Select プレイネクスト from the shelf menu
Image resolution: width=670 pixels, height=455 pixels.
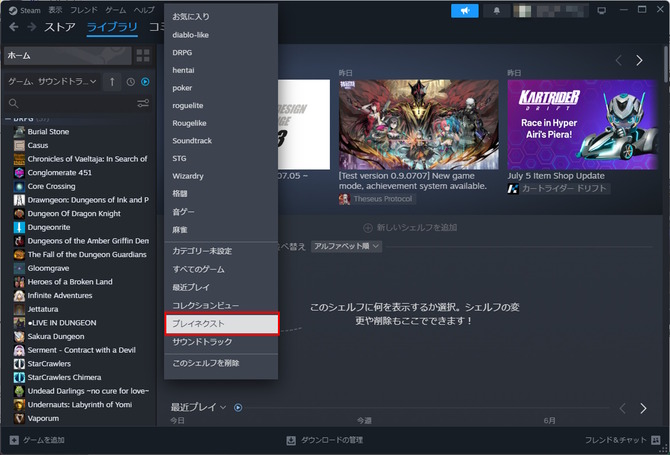(221, 324)
